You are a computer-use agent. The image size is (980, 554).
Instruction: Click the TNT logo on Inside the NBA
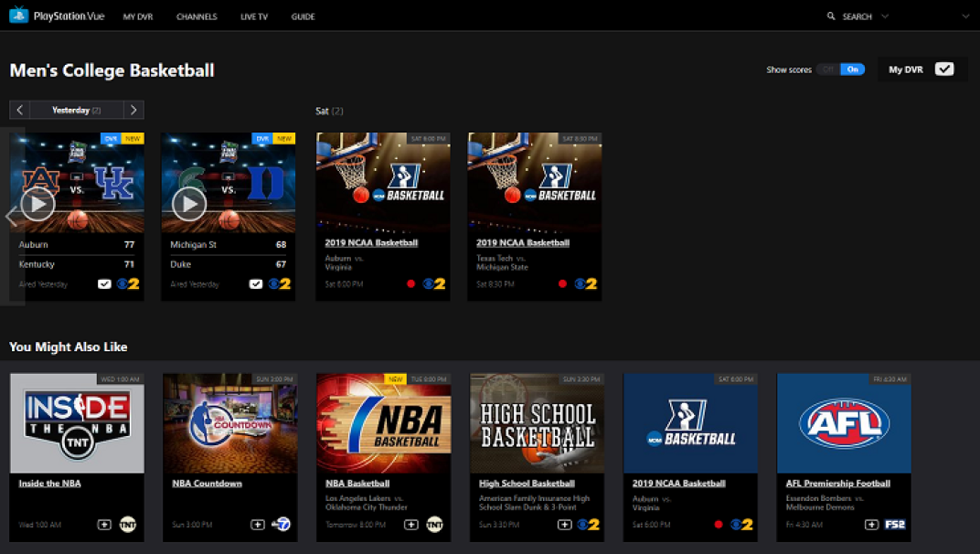pyautogui.click(x=128, y=525)
